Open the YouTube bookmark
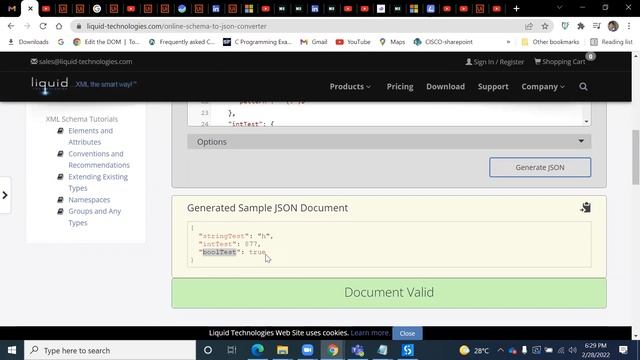 [x=353, y=42]
